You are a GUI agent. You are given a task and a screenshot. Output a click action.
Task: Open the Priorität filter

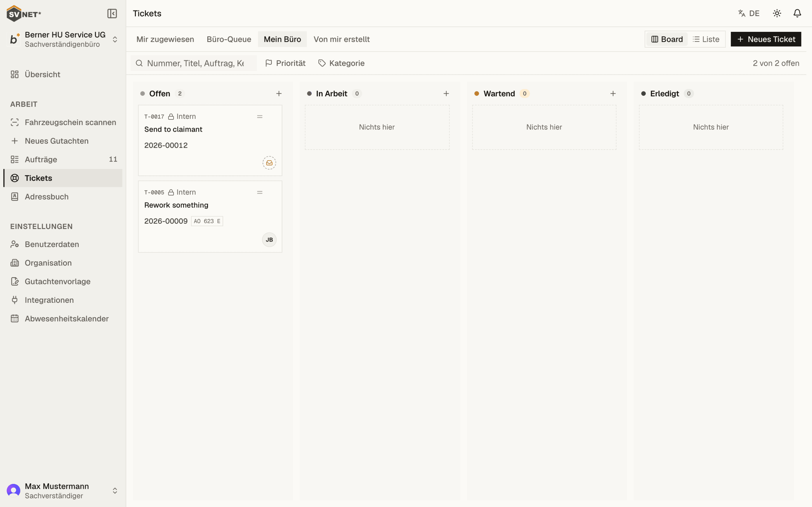pyautogui.click(x=285, y=63)
